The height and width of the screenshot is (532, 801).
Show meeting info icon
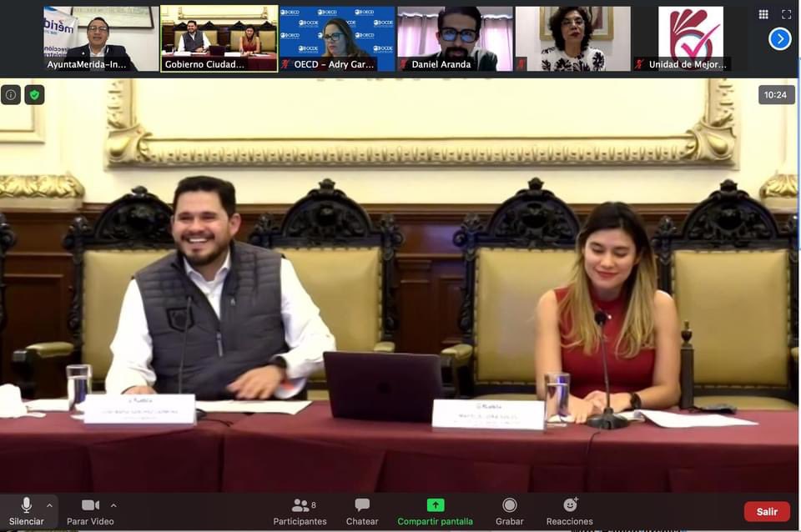(11, 95)
